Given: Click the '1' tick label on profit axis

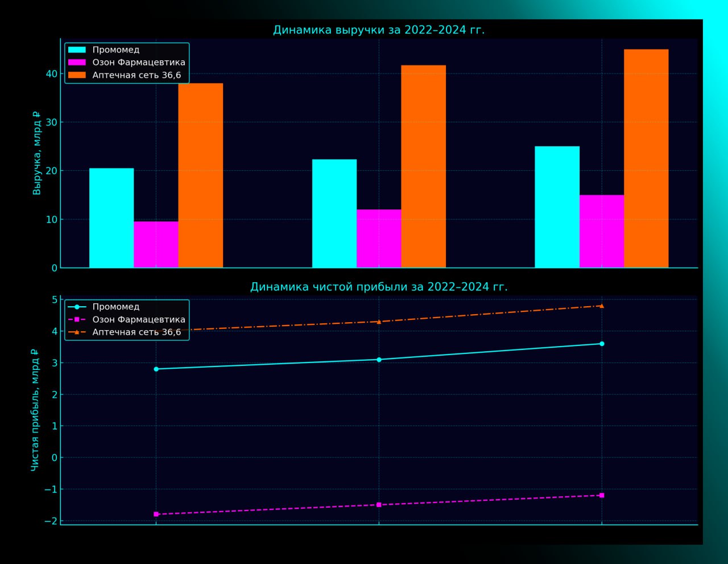Looking at the screenshot, I should tap(55, 426).
